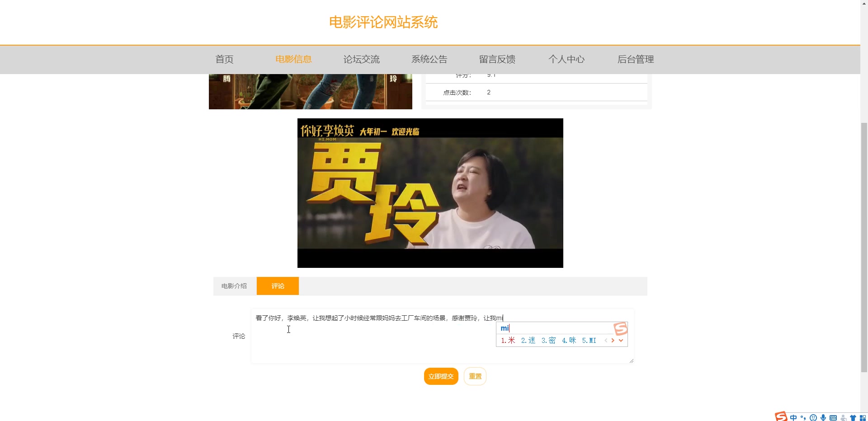Screen dimensions: 868x421
Task: Click the movie poster image at top
Action: point(311,92)
